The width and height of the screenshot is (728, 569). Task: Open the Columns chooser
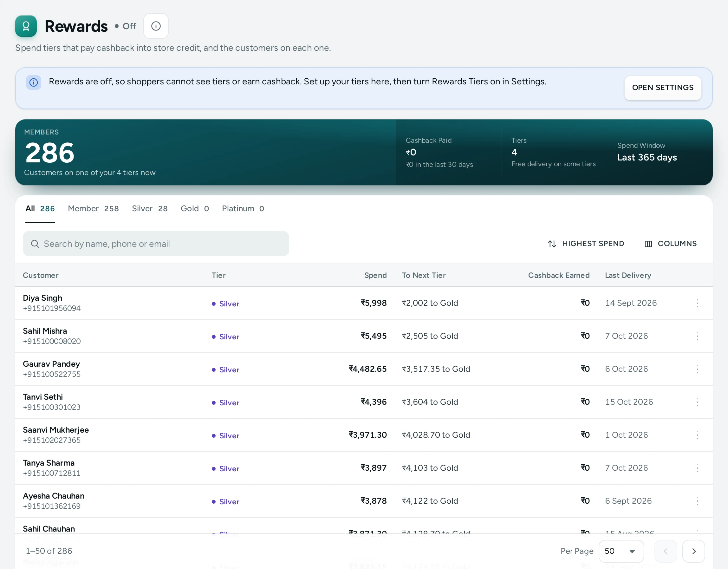pyautogui.click(x=671, y=244)
